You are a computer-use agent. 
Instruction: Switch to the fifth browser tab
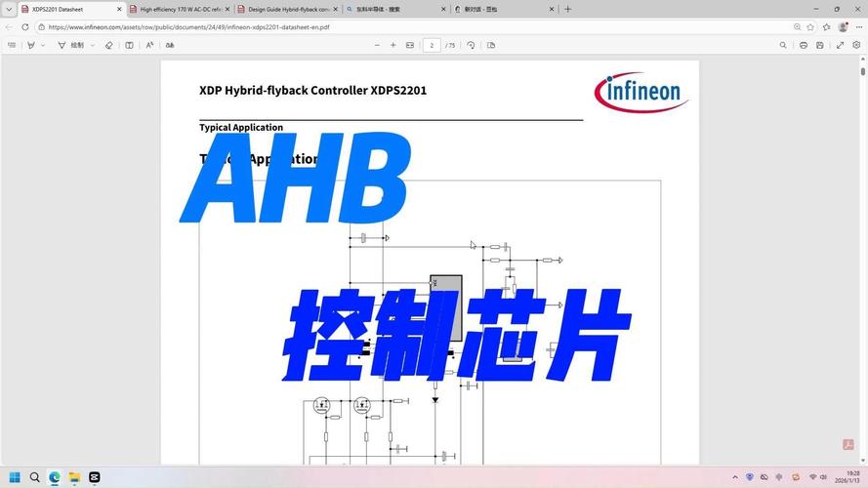coord(504,10)
